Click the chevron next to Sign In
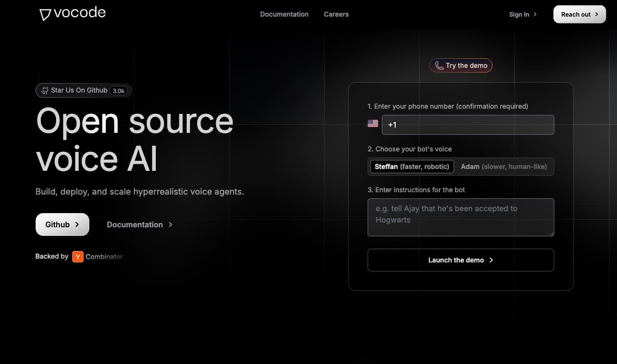 [x=535, y=14]
